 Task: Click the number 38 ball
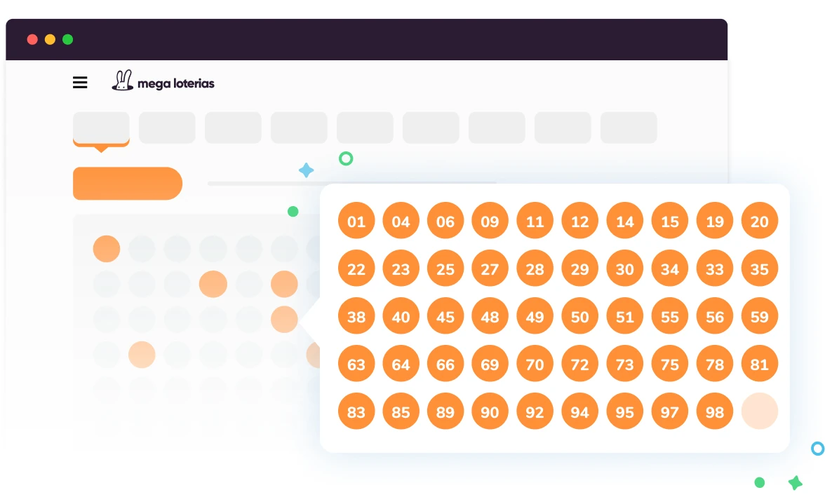[356, 316]
